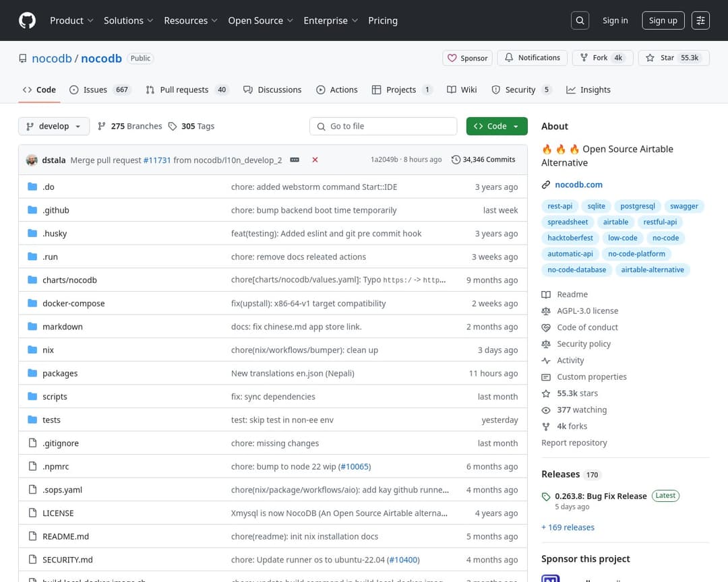Open the search magnifier icon button

580,20
